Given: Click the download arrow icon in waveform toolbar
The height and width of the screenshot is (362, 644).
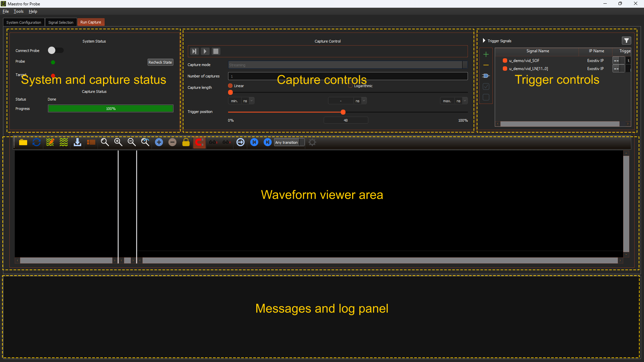Looking at the screenshot, I should (x=77, y=142).
